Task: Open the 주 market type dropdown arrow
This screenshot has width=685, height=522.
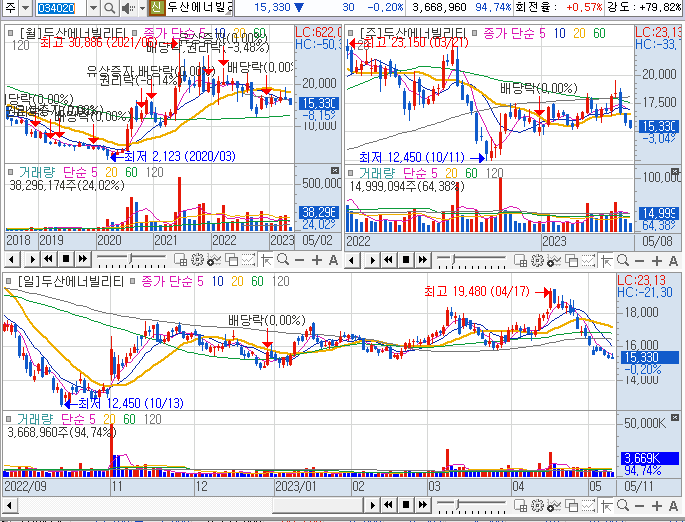Action: tap(26, 7)
